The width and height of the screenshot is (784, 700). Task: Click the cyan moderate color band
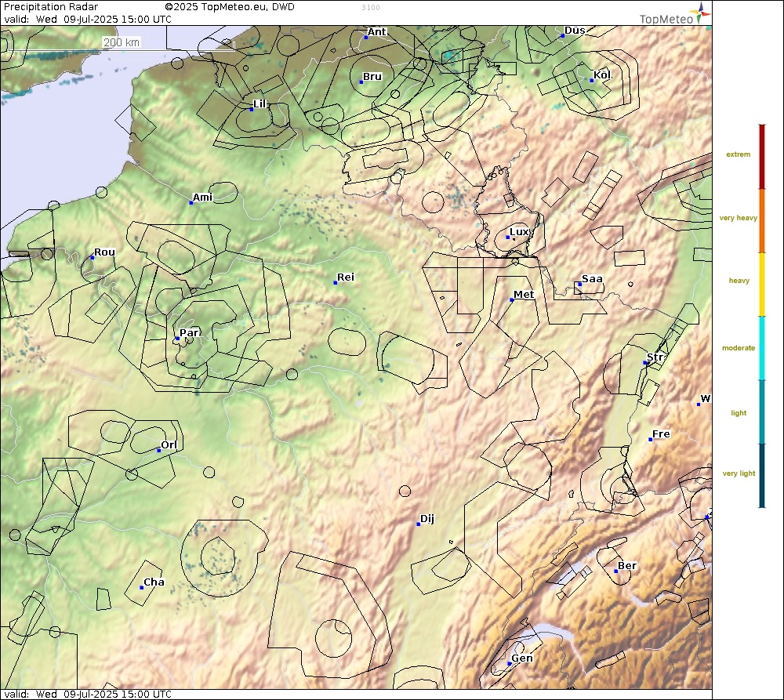click(762, 349)
